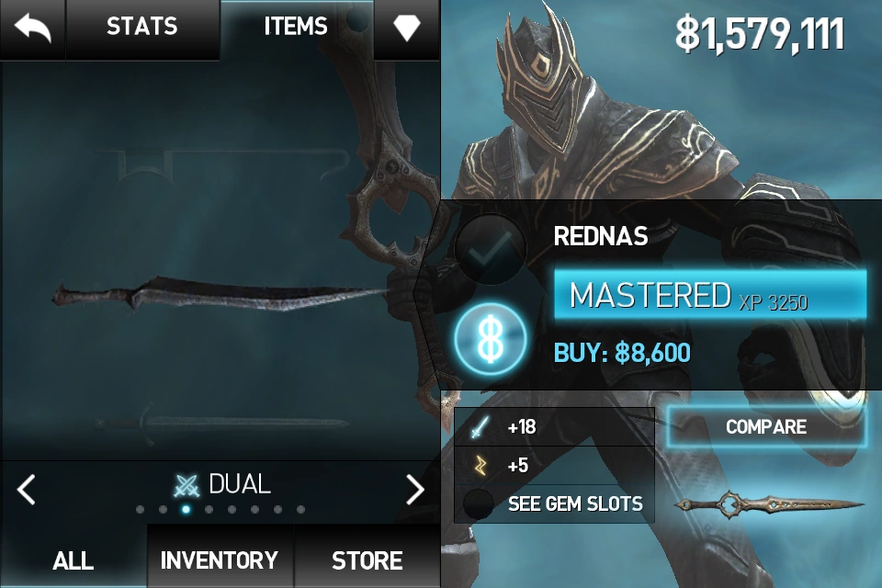
Task: Click the COMPARE button
Action: point(766,426)
